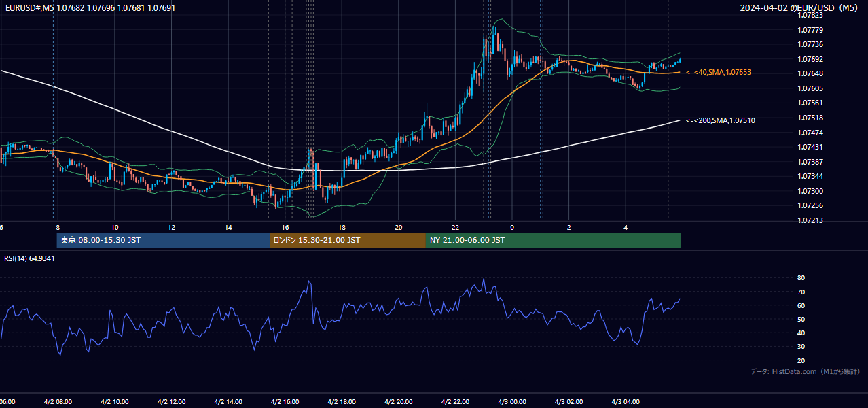868x408 pixels.
Task: Click price axis label 1.07692
Action: pyautogui.click(x=810, y=59)
